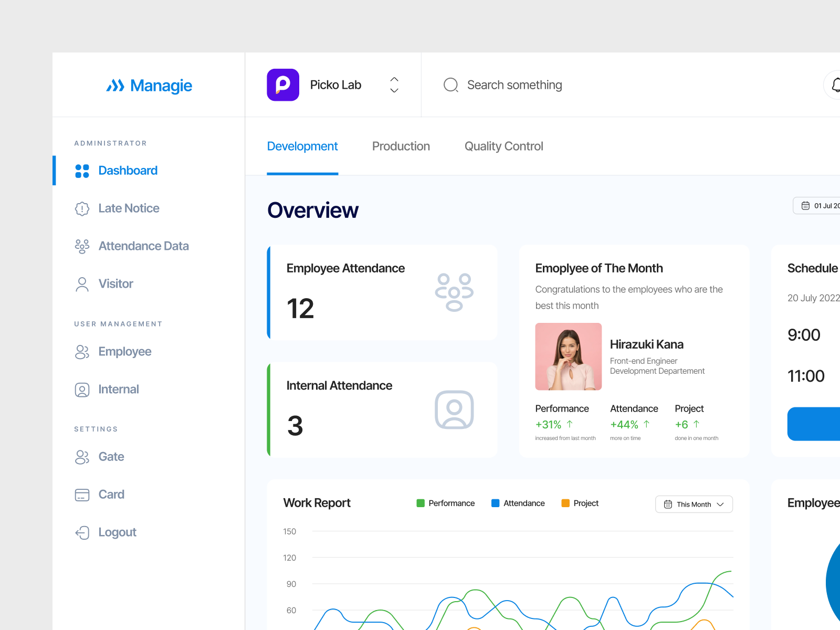The height and width of the screenshot is (630, 840).
Task: Click the search magnifier icon
Action: click(x=451, y=85)
